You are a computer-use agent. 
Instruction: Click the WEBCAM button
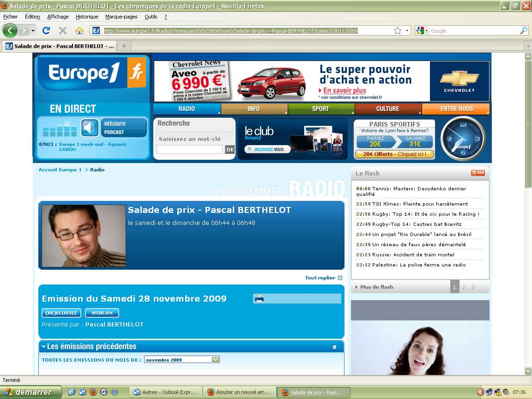point(102,313)
